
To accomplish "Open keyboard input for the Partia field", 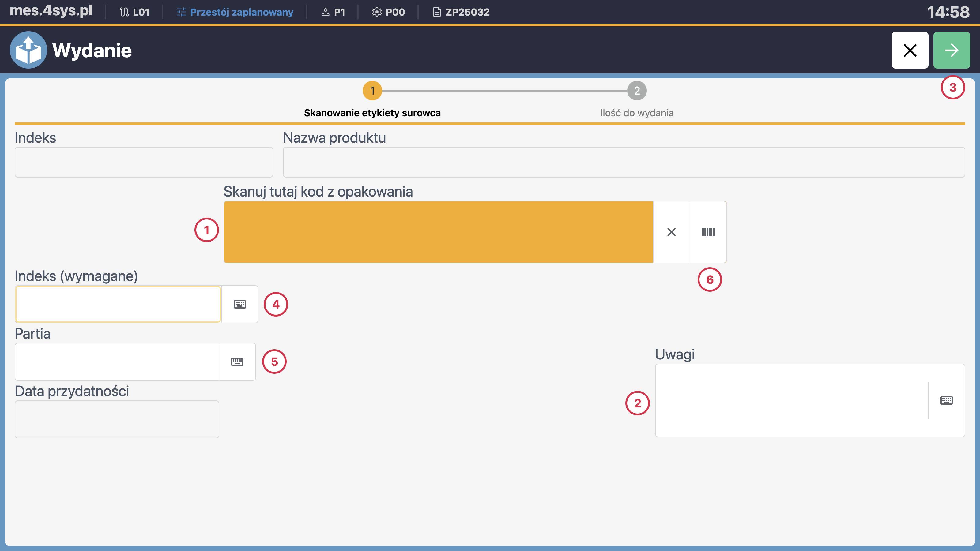I will (237, 362).
